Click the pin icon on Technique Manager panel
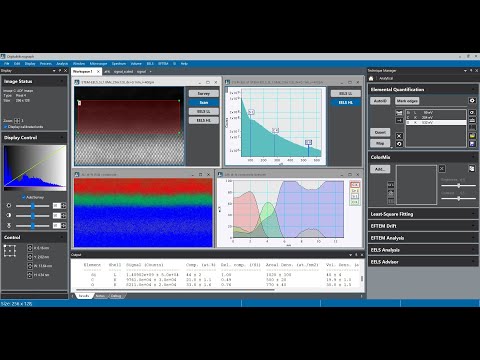480x360 pixels. 471,71
